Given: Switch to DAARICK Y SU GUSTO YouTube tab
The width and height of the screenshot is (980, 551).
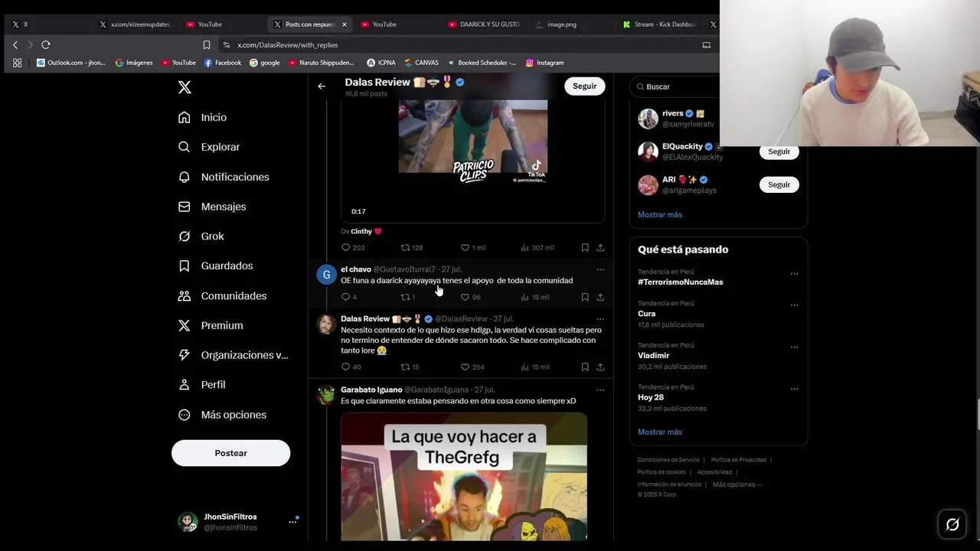Looking at the screenshot, I should point(484,24).
